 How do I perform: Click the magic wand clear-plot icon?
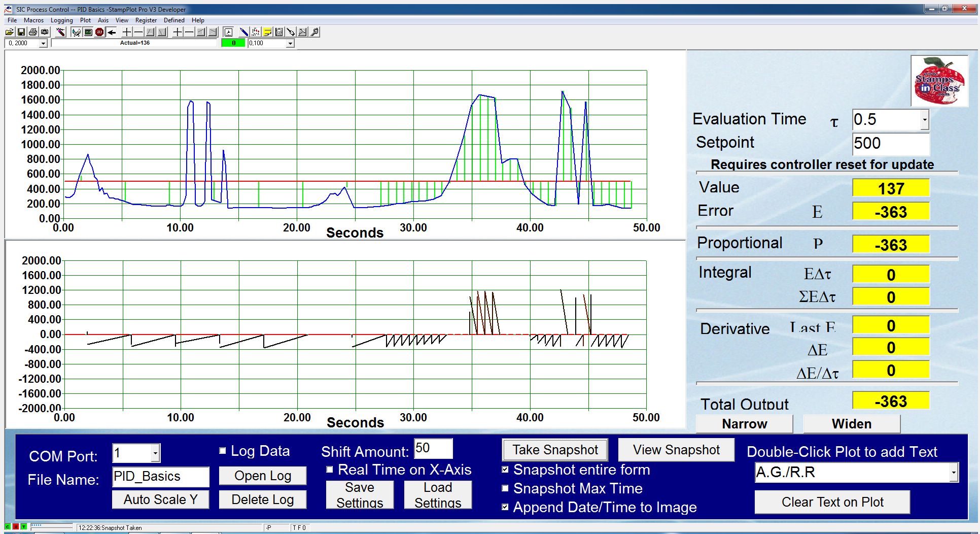coord(60,32)
